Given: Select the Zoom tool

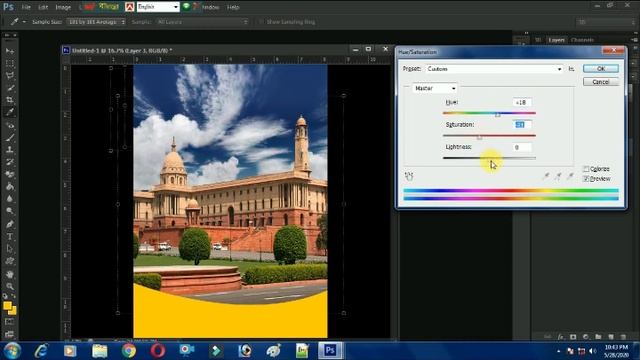Looking at the screenshot, I should (x=10, y=286).
